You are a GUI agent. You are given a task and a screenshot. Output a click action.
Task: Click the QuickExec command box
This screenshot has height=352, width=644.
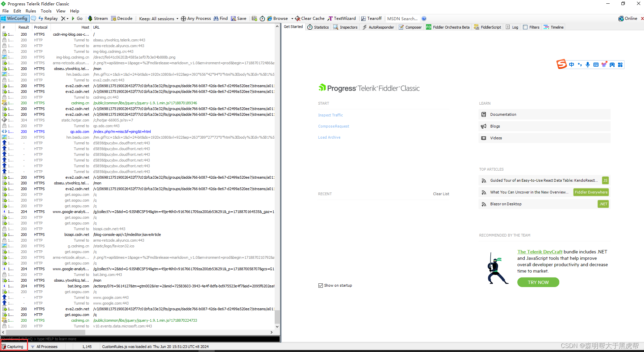(140, 339)
